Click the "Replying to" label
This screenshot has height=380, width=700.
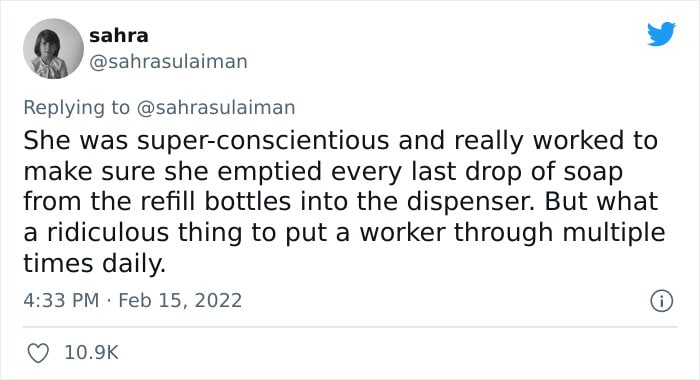click(76, 108)
